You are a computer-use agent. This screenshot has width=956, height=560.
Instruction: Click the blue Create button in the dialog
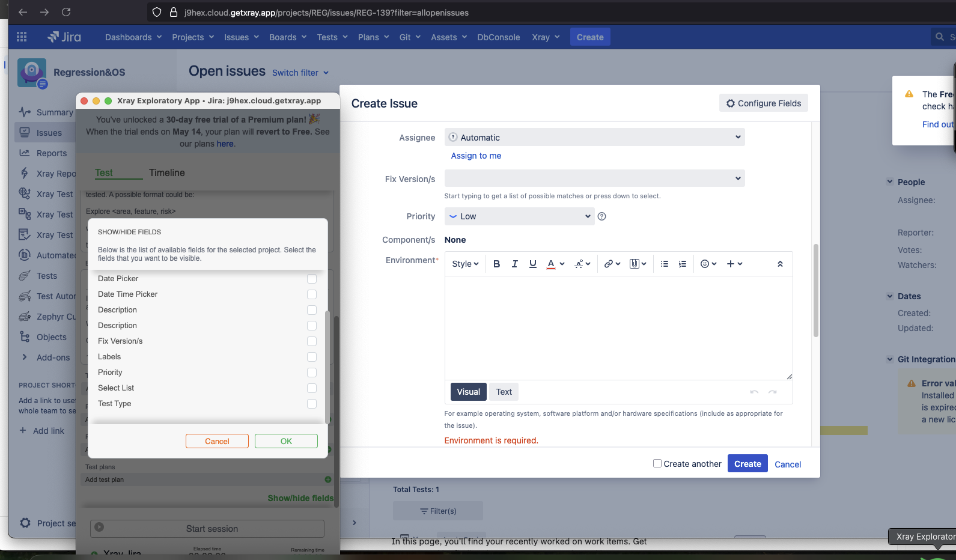click(747, 463)
